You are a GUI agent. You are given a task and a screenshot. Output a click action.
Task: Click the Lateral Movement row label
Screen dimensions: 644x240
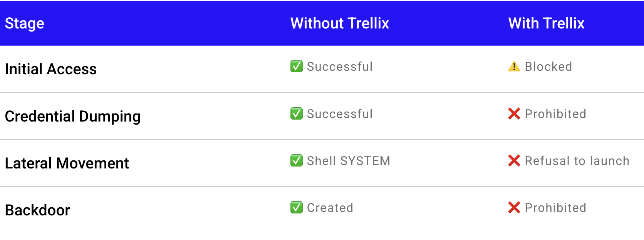[x=67, y=163]
